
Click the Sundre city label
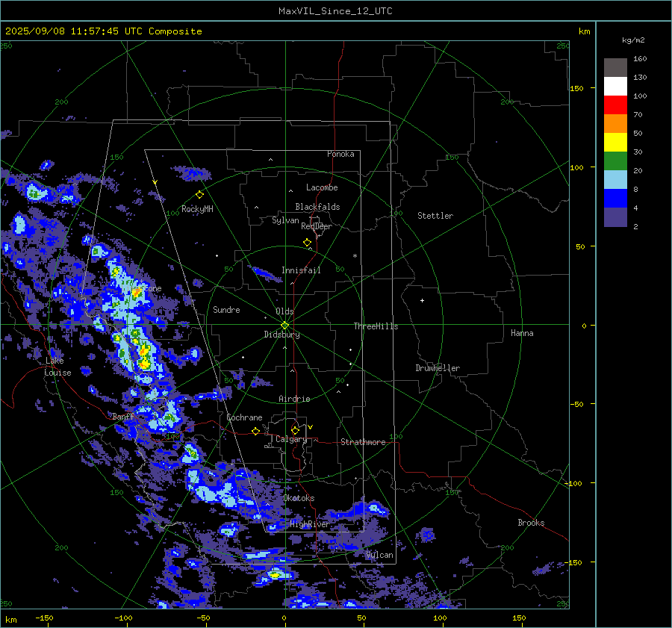point(226,309)
